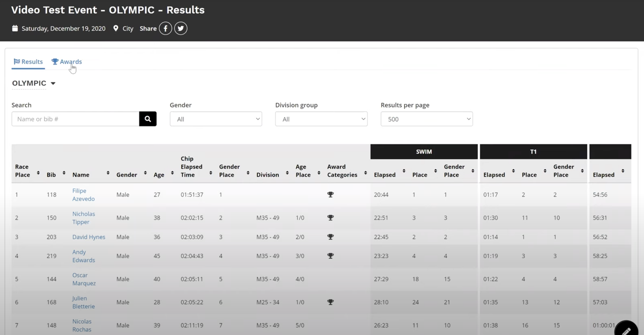Open the Gender filter dropdown
Viewport: 644px width, 335px height.
tap(216, 119)
